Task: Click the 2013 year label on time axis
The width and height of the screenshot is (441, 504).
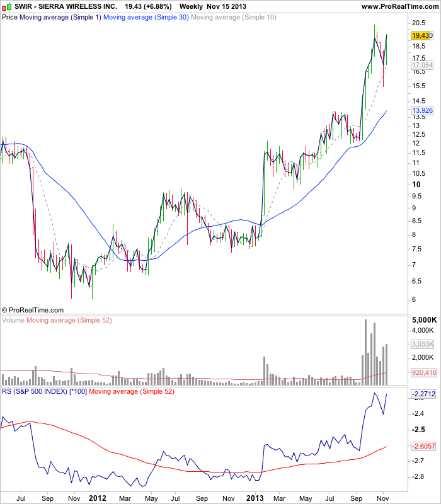Action: point(255,498)
